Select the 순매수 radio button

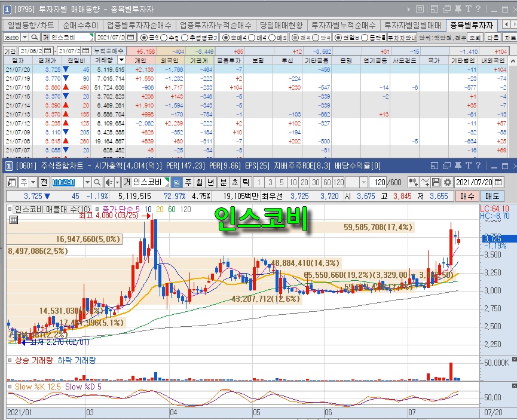[x=226, y=38]
